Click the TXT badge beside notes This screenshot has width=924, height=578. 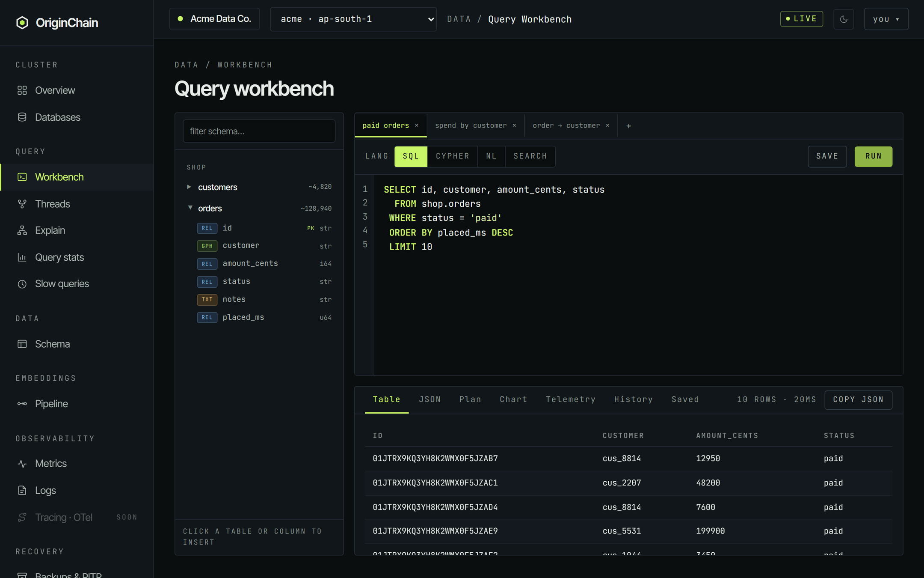point(207,299)
